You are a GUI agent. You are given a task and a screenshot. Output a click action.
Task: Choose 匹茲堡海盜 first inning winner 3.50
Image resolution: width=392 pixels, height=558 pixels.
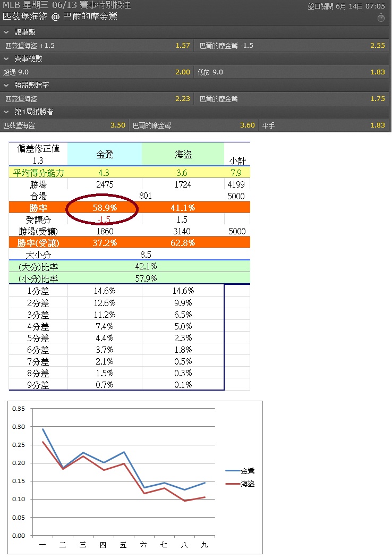pyautogui.click(x=65, y=125)
